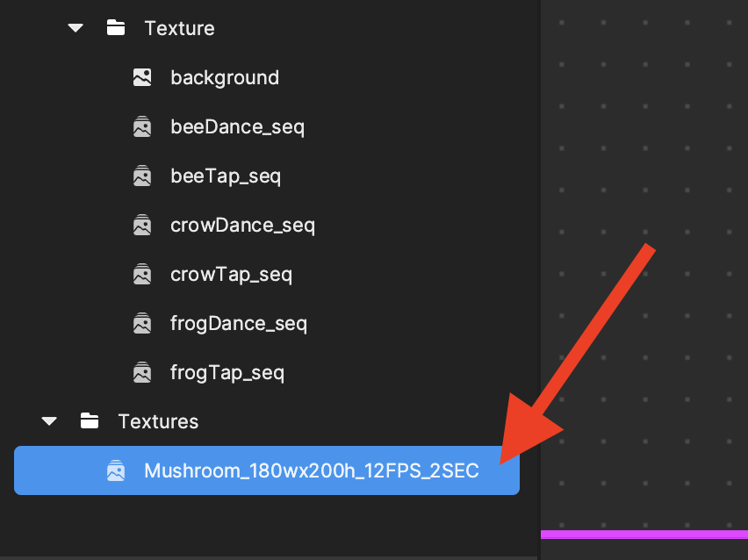Select the Mushroom_180wx200h_12FPS_2SEC item

311,470
